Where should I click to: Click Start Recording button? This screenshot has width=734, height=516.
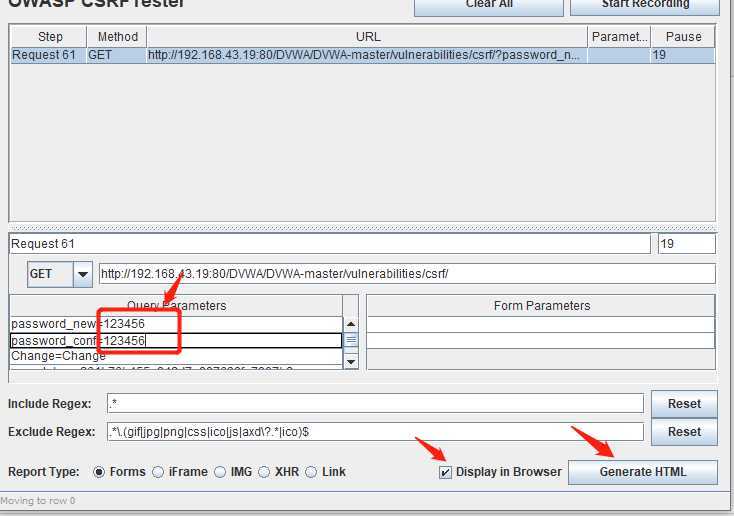(645, 6)
